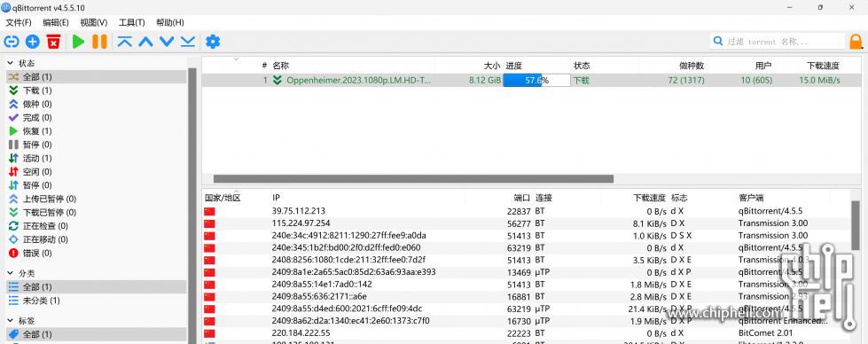
Task: Collapse the 分类 section
Action: (x=11, y=273)
